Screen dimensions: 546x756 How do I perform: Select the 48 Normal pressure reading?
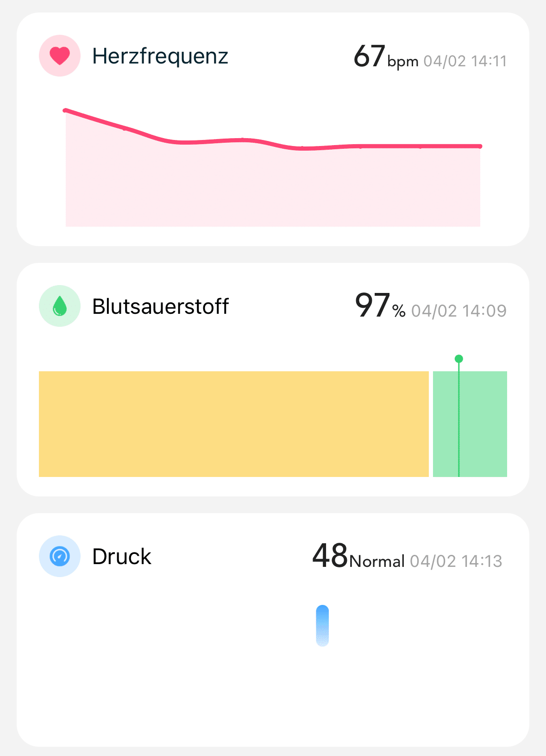(x=358, y=556)
